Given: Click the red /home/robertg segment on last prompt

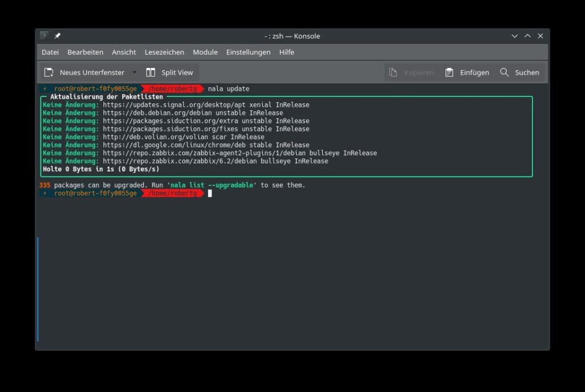Looking at the screenshot, I should [173, 193].
